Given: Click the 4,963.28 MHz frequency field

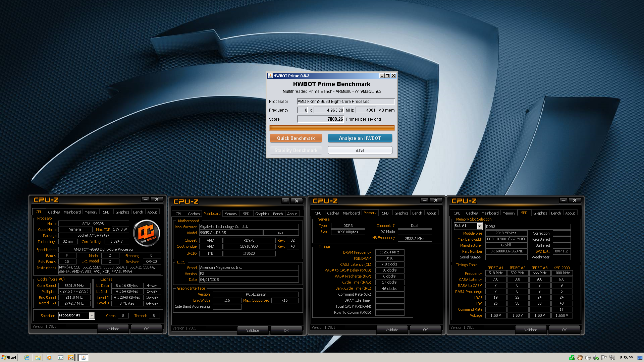Looking at the screenshot, I should 329,110.
